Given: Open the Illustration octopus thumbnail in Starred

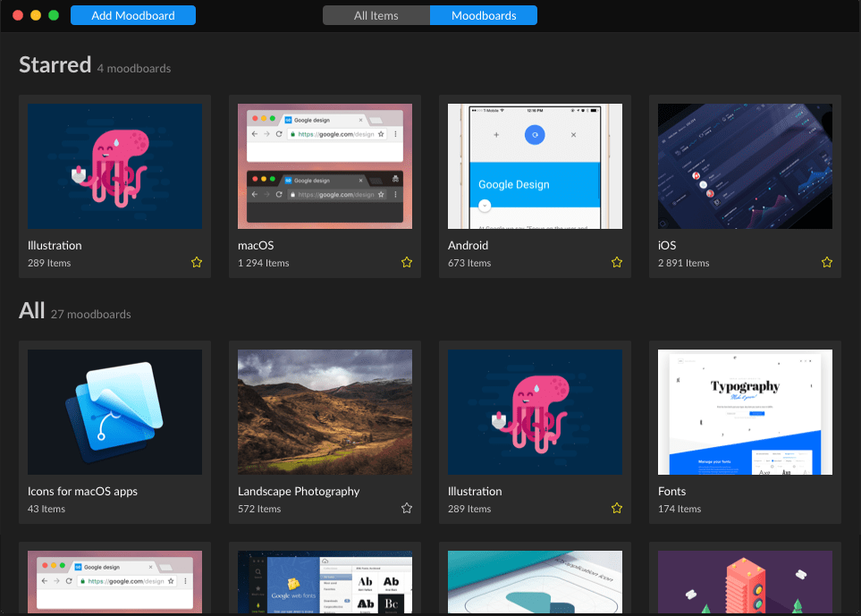Looking at the screenshot, I should (x=114, y=166).
